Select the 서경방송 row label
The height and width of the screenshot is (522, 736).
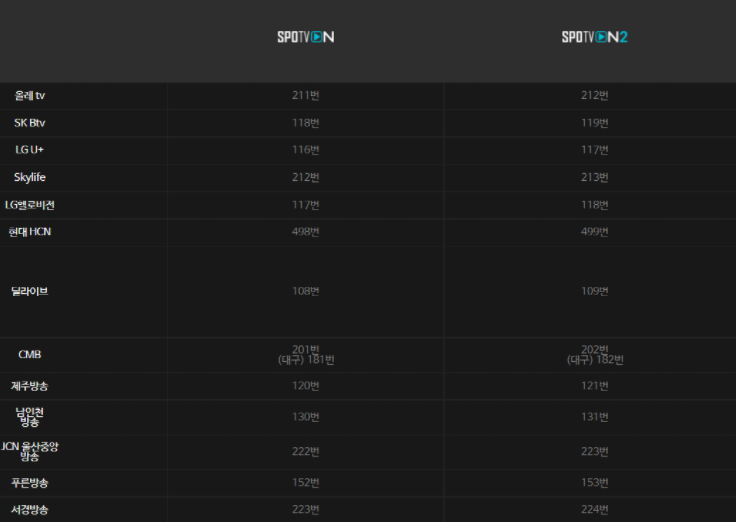click(x=30, y=510)
